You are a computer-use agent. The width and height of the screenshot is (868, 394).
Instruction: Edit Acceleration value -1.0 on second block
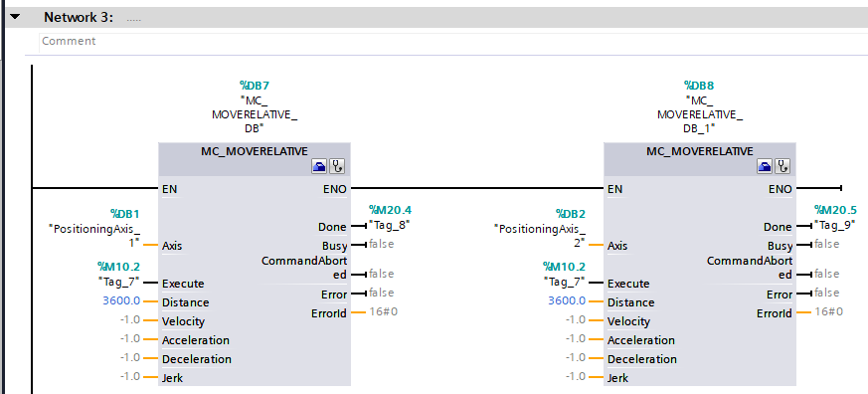576,338
